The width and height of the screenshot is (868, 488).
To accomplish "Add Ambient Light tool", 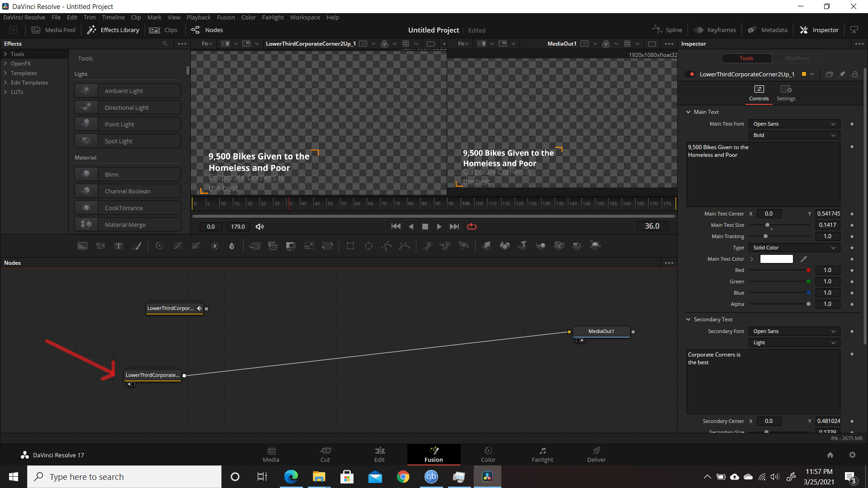I will tap(127, 91).
